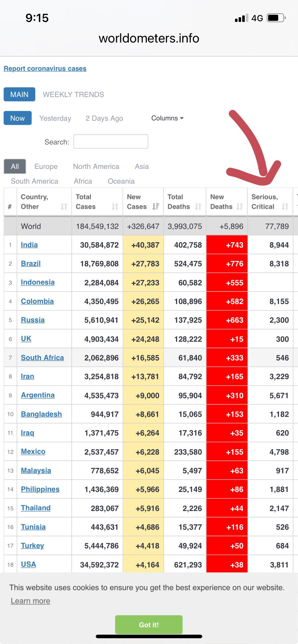Accept cookies with Got it! button
298x644 pixels.
click(x=149, y=625)
